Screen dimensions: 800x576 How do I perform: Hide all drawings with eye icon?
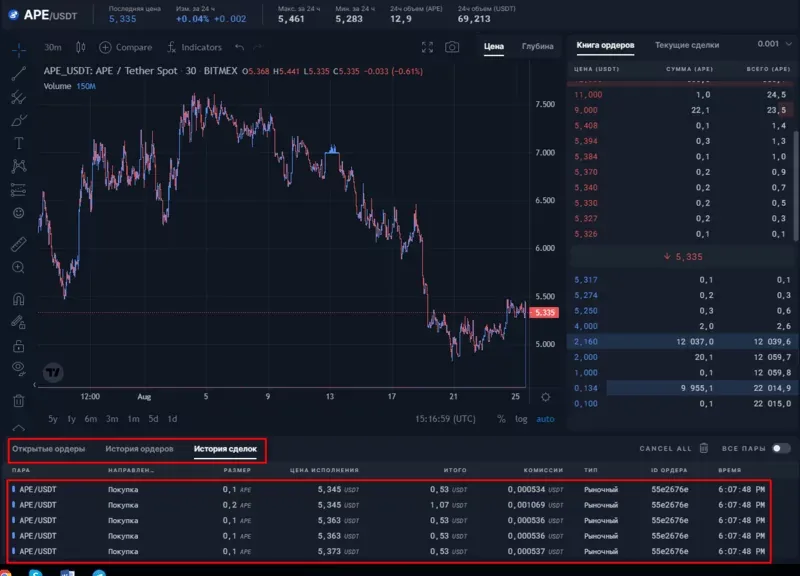19,368
